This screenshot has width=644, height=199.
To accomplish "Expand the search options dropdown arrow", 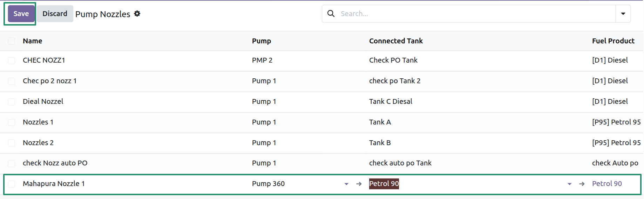I will pos(623,14).
